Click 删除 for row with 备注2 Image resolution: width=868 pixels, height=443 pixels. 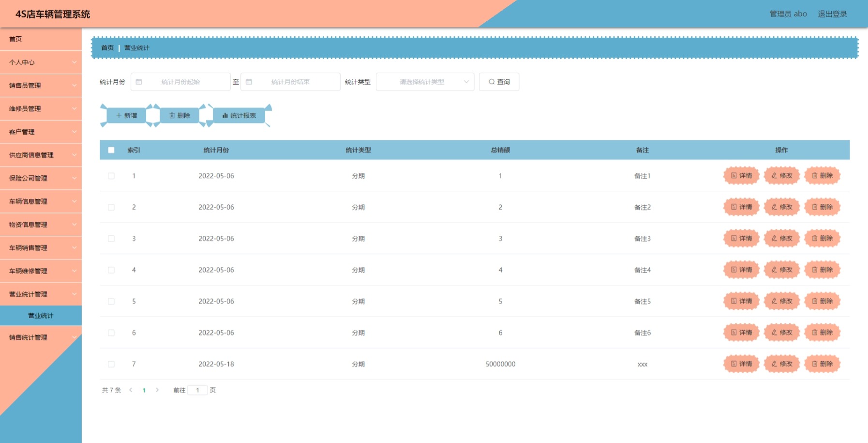pos(823,207)
